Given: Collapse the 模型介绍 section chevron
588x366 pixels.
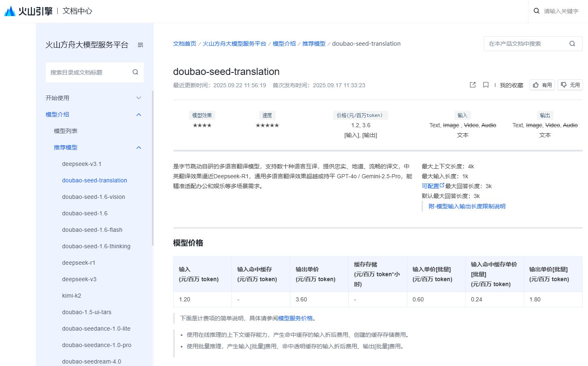Looking at the screenshot, I should point(139,114).
